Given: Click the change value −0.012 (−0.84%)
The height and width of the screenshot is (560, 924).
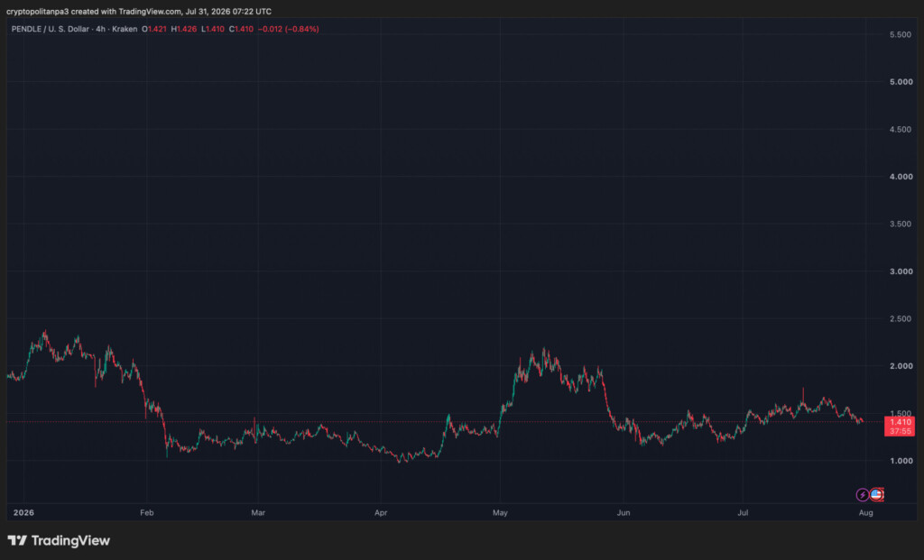Looking at the screenshot, I should (x=288, y=29).
